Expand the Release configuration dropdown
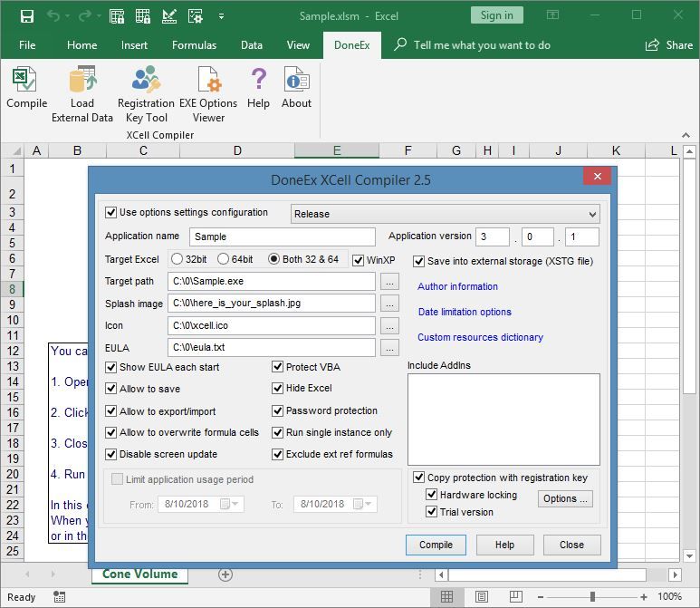Viewport: 700px width, 608px height. coord(592,215)
